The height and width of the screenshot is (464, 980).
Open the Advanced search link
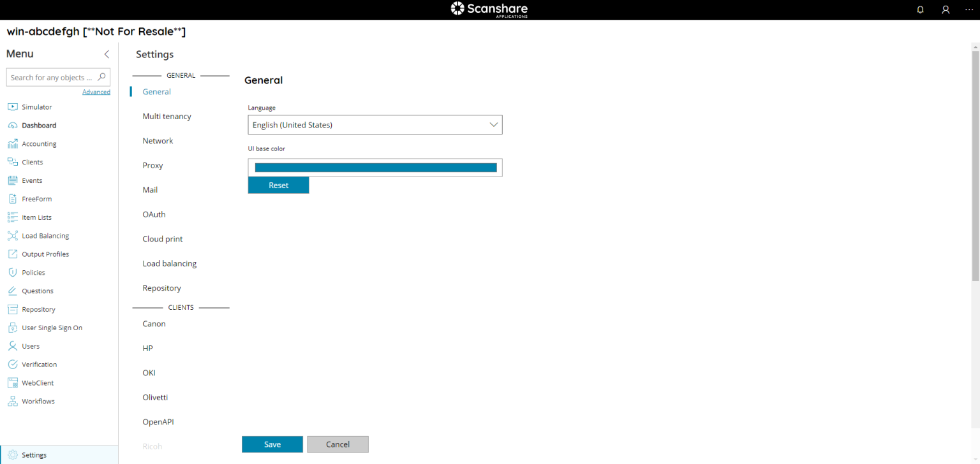(x=96, y=92)
